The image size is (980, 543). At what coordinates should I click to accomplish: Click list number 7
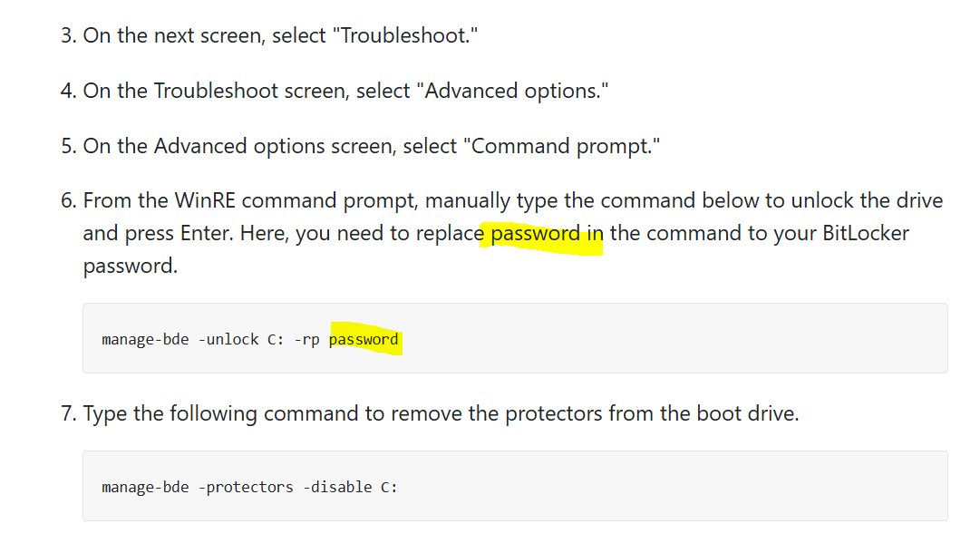[x=68, y=413]
